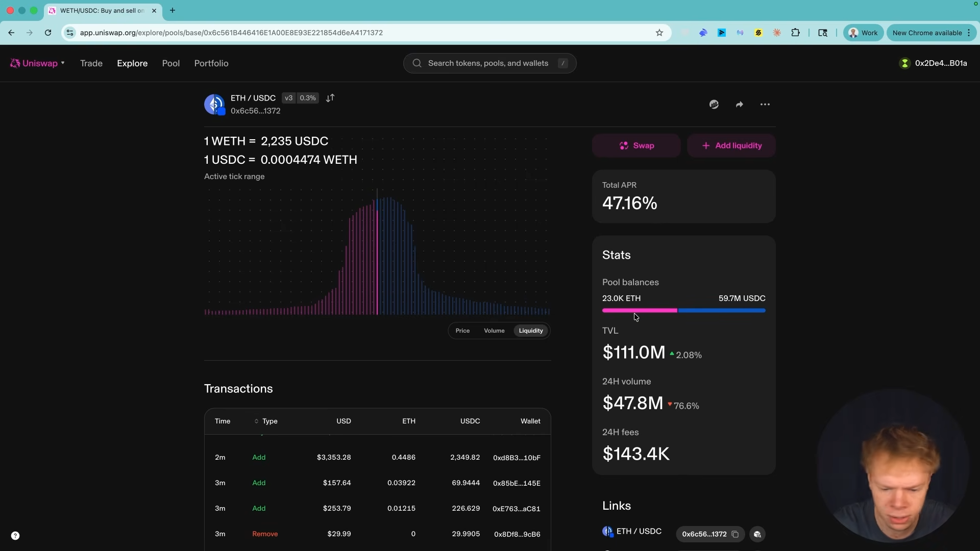Image resolution: width=980 pixels, height=551 pixels.
Task: Open the yellow S extension
Action: click(x=758, y=33)
